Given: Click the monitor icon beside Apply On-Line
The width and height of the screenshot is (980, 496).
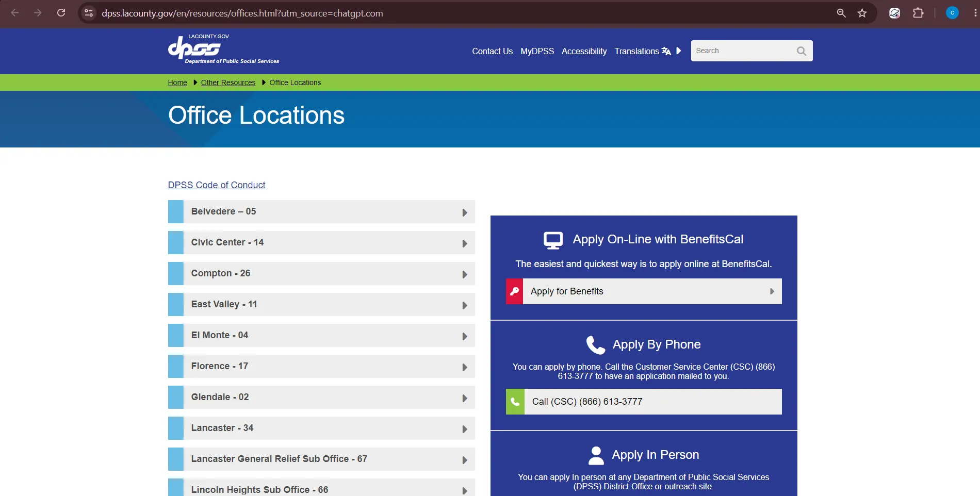Looking at the screenshot, I should [553, 240].
